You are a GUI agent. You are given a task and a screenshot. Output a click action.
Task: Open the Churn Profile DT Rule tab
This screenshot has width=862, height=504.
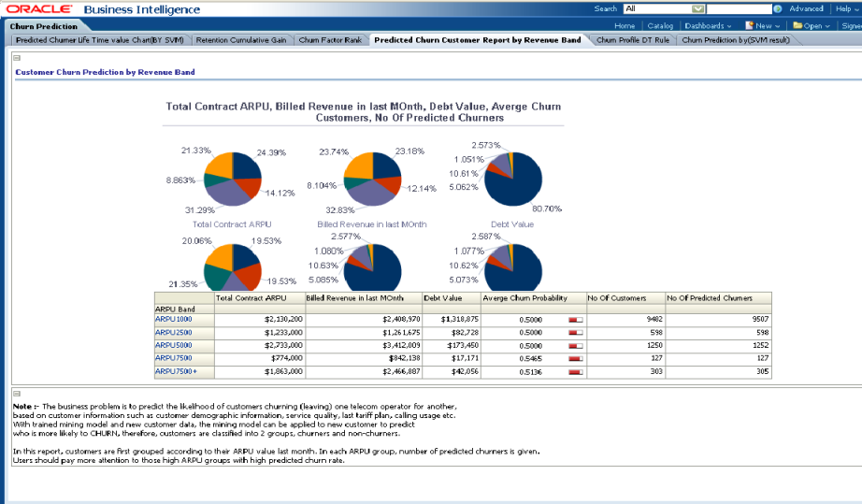tap(633, 40)
